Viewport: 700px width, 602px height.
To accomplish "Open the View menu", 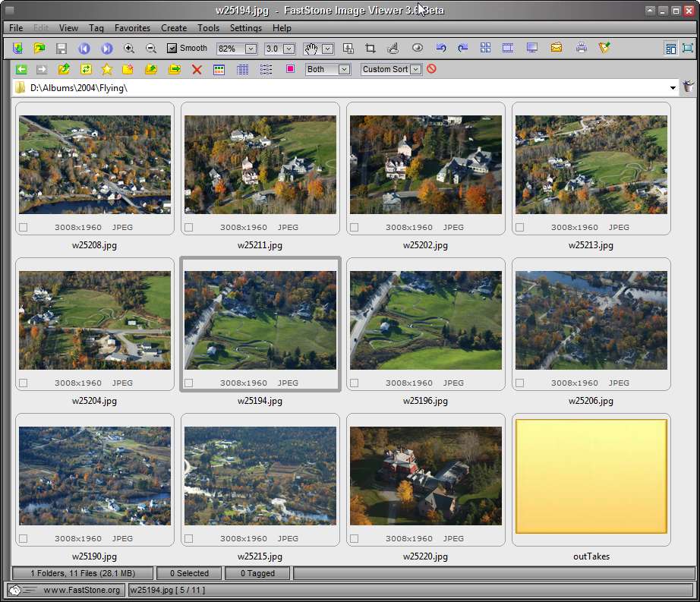I will coord(68,27).
